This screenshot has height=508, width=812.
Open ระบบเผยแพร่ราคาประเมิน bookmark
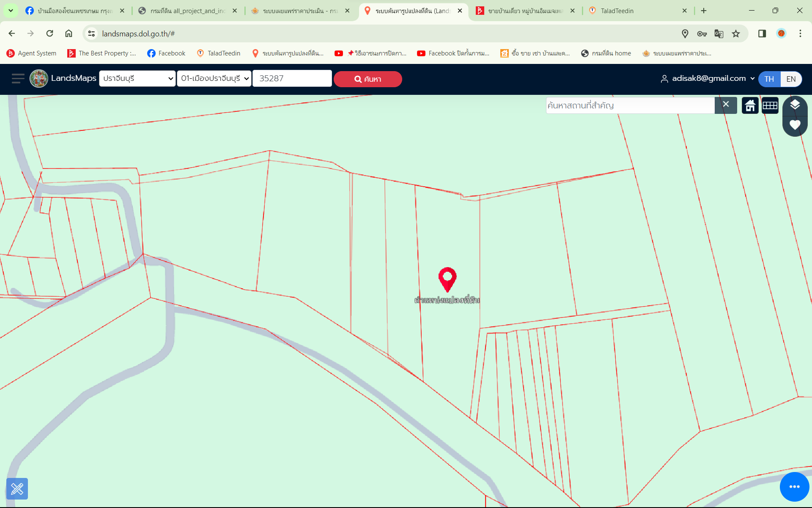pos(677,53)
